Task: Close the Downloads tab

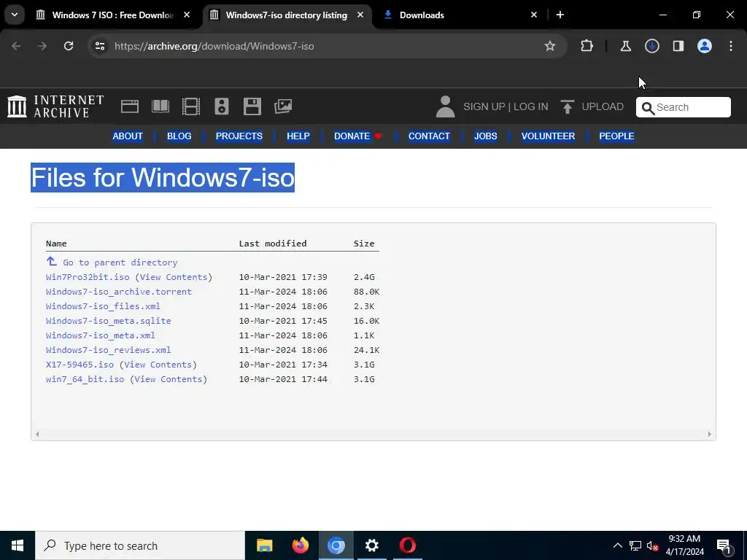Action: click(x=533, y=15)
